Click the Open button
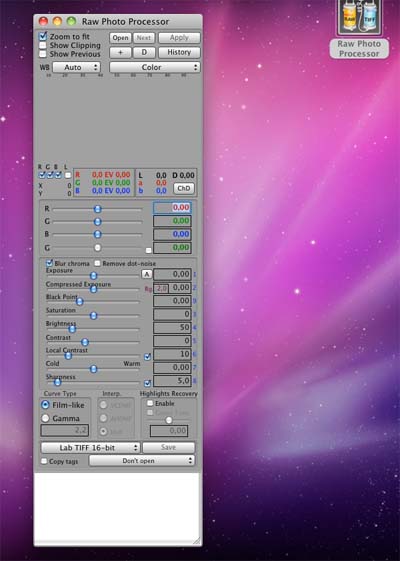Screen dimensions: 400x561 point(120,38)
